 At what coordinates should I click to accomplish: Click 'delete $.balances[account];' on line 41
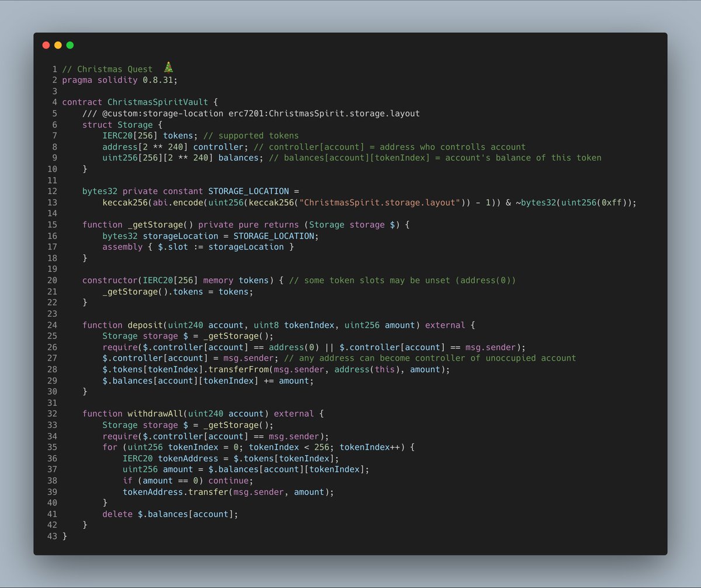[x=171, y=514]
